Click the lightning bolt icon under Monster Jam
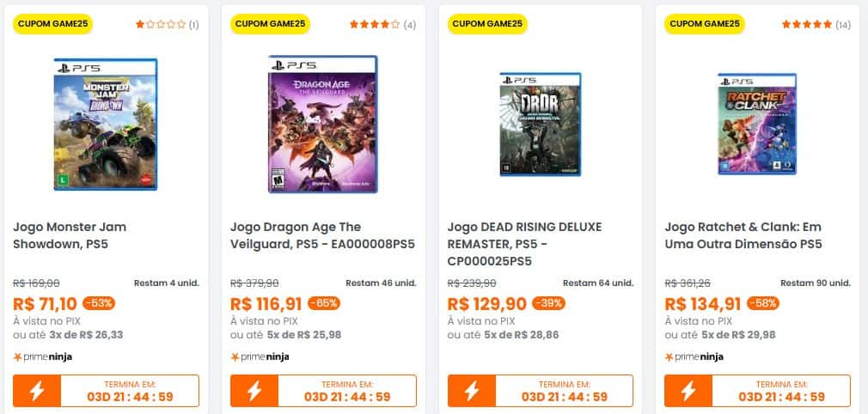The height and width of the screenshot is (414, 868). [x=37, y=391]
